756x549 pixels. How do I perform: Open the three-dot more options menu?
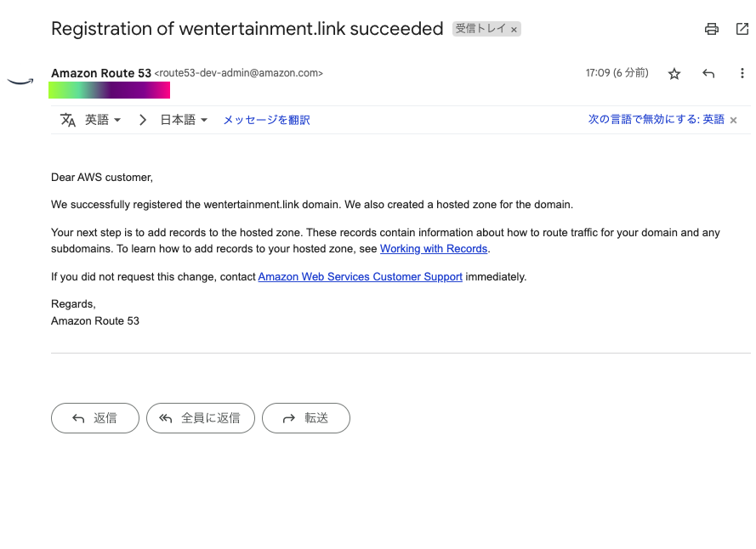742,74
